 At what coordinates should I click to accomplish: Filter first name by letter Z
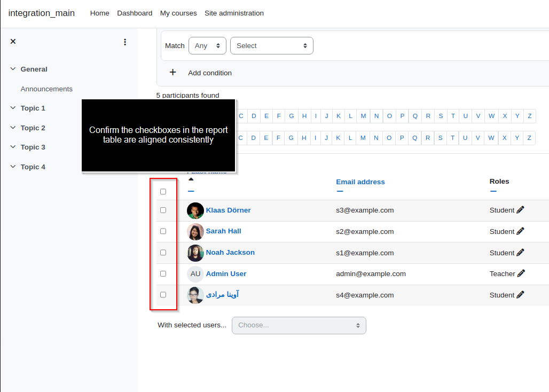point(530,116)
